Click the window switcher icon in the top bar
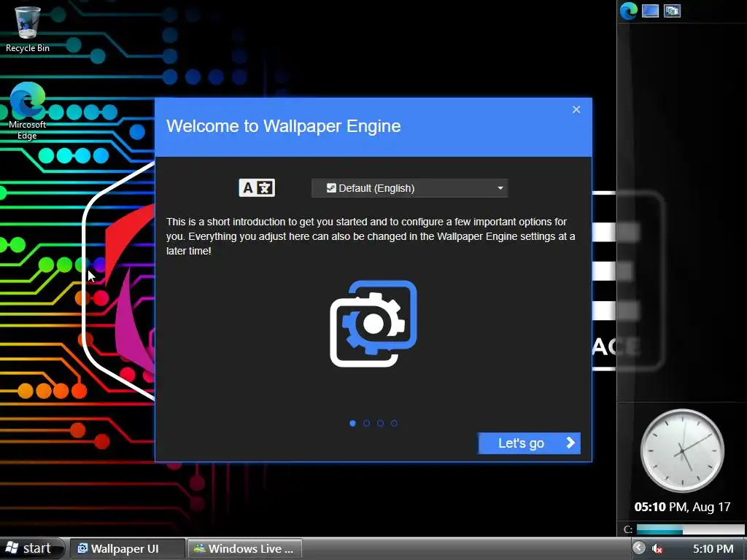The width and height of the screenshot is (747, 560). 672,10
